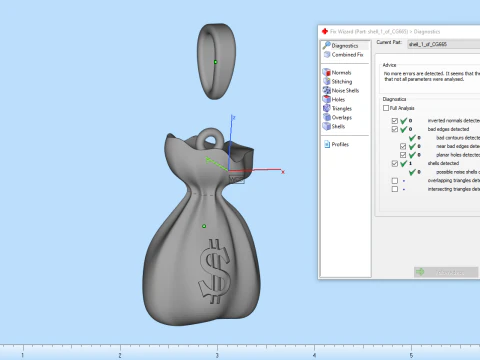Screen dimensions: 480x360
Task: Click the Current Part name field
Action: 444,44
